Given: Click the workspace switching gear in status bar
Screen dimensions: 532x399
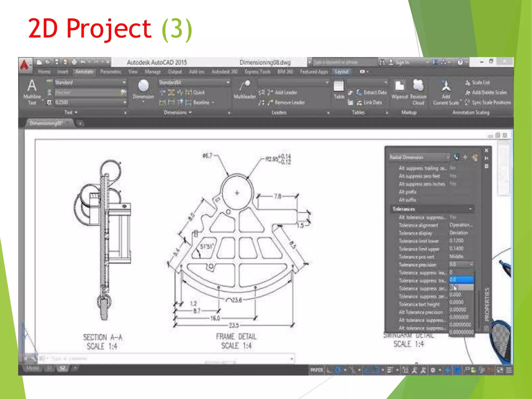Looking at the screenshot, I should [433, 370].
